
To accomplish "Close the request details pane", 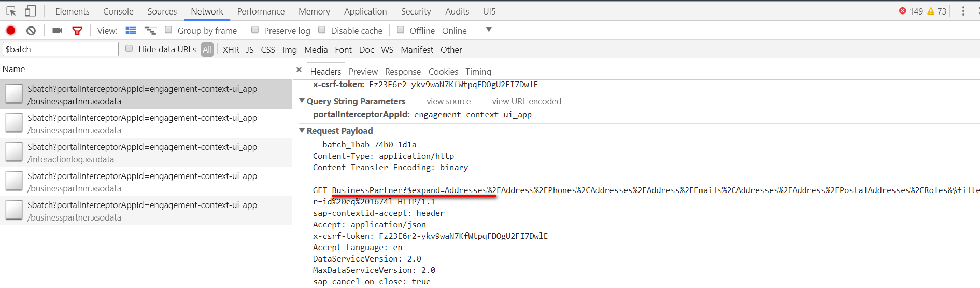I will click(299, 70).
